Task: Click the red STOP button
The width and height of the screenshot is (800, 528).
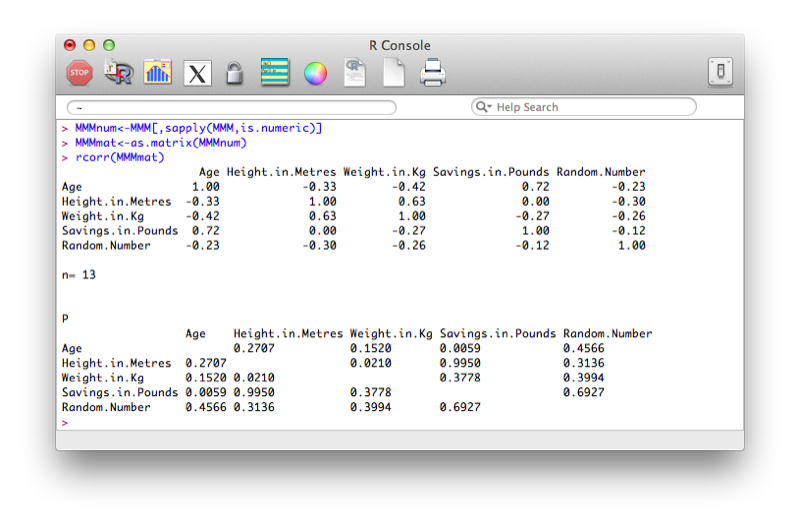Action: coord(79,72)
